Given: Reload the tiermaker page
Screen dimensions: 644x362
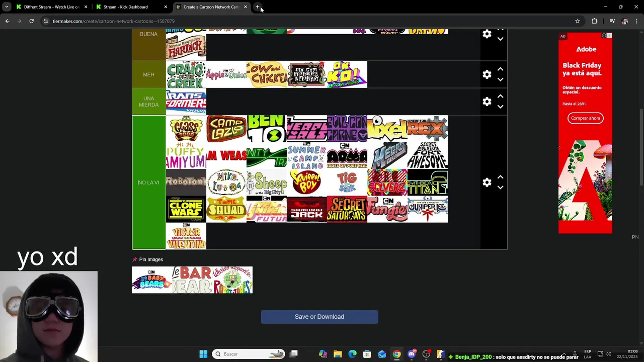Looking at the screenshot, I should coord(31,21).
